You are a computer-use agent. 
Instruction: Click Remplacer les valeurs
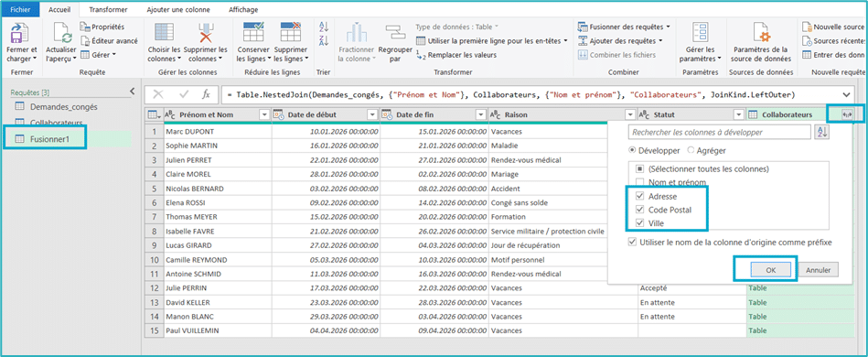coord(456,55)
